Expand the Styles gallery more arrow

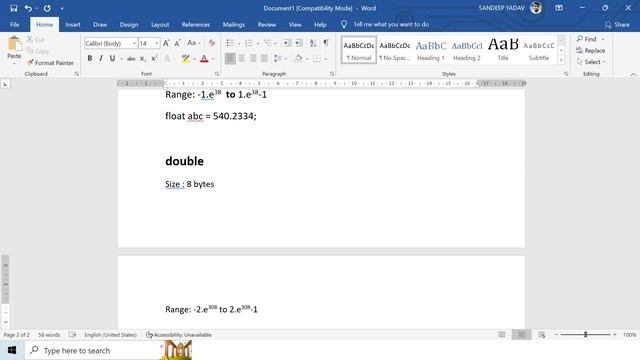point(562,60)
